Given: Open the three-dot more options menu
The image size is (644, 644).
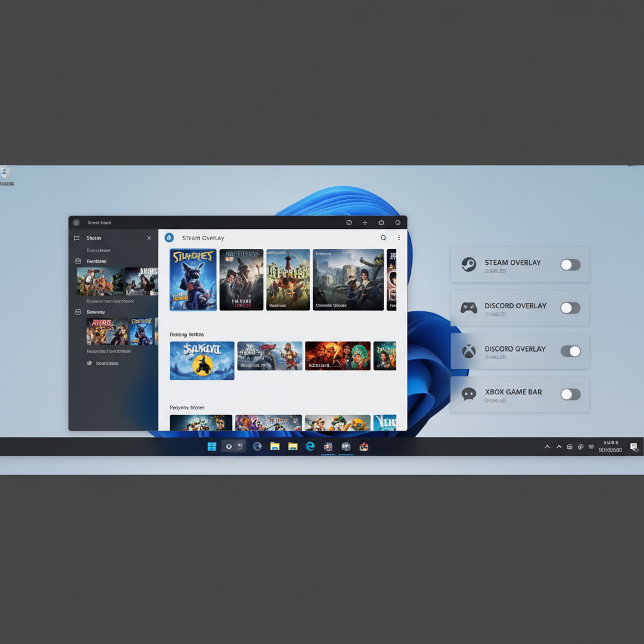Looking at the screenshot, I should (399, 238).
